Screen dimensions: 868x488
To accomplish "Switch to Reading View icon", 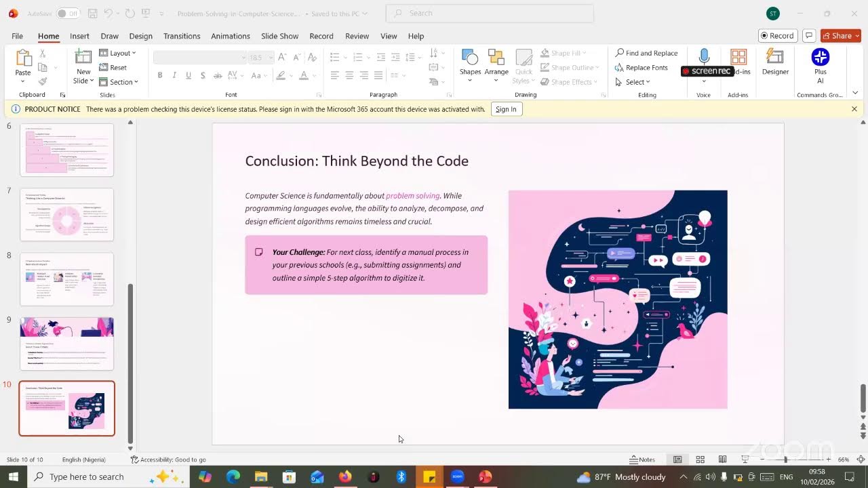I will pos(723,460).
